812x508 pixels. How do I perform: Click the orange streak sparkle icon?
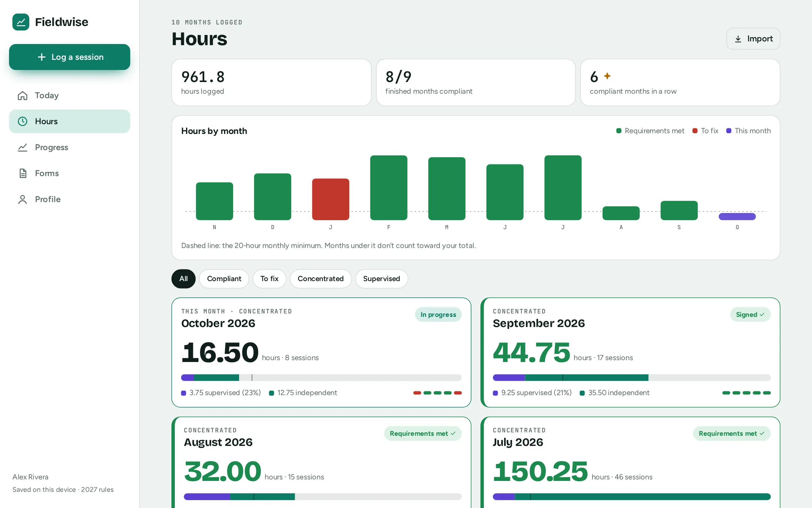[607, 76]
